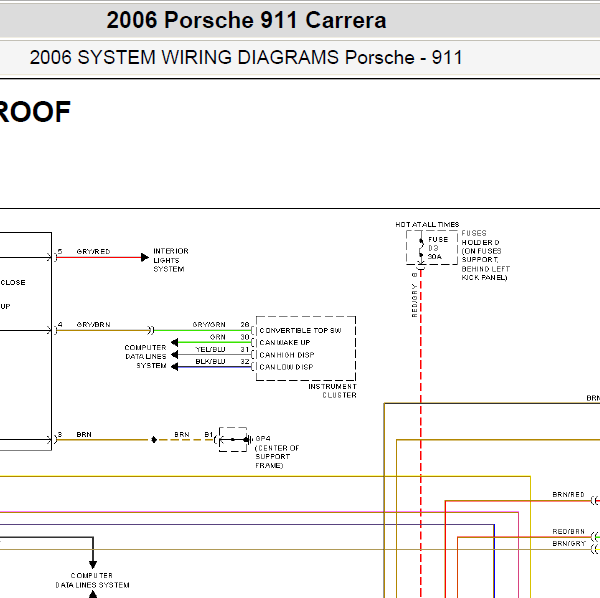Click 'FUSES HOLDER D' location description
This screenshot has height=598, width=600.
tap(485, 255)
